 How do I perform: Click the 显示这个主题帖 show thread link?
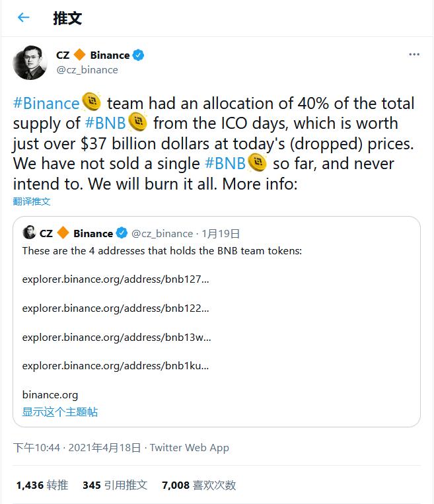[x=60, y=412]
